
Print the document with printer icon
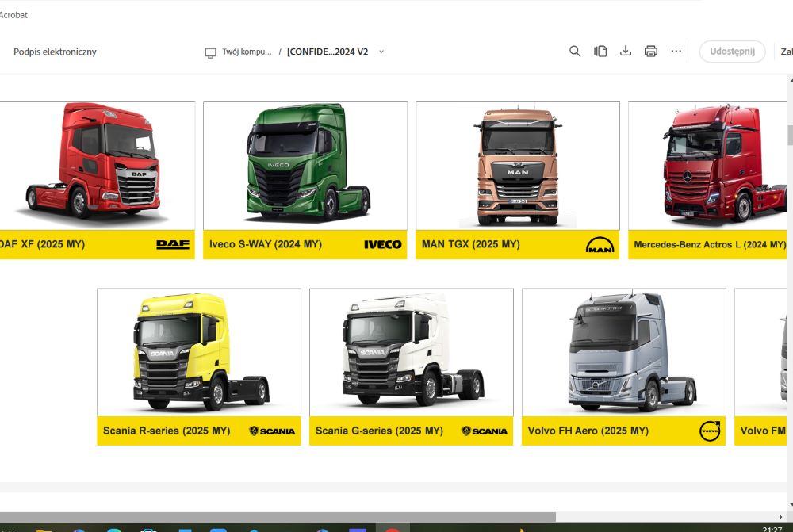pyautogui.click(x=651, y=52)
